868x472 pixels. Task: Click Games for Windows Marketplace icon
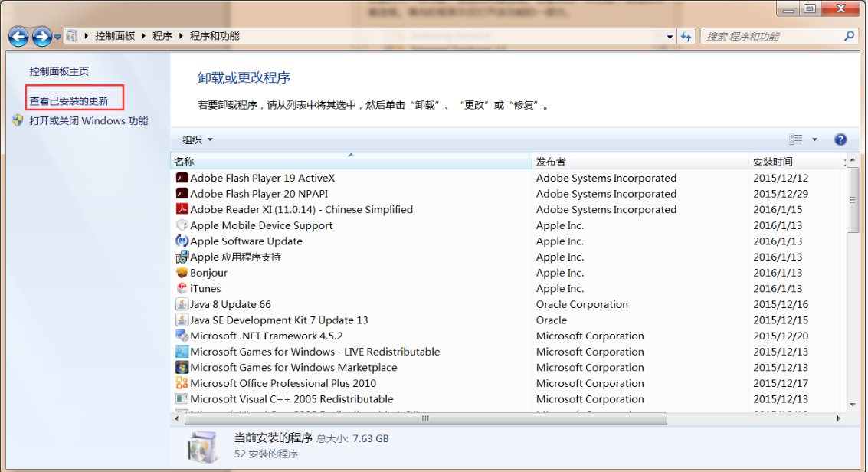pos(182,367)
